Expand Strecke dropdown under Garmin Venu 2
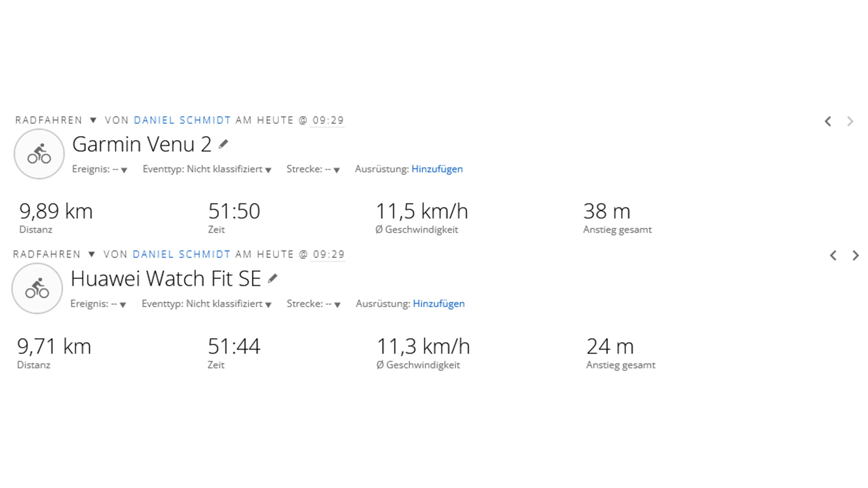This screenshot has width=868, height=488. pos(336,170)
